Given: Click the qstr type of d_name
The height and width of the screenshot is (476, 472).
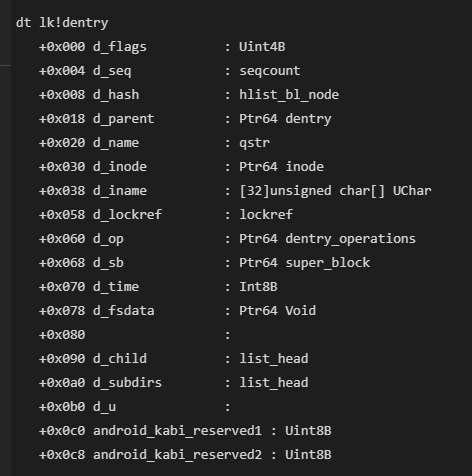Looking at the screenshot, I should click(254, 143).
